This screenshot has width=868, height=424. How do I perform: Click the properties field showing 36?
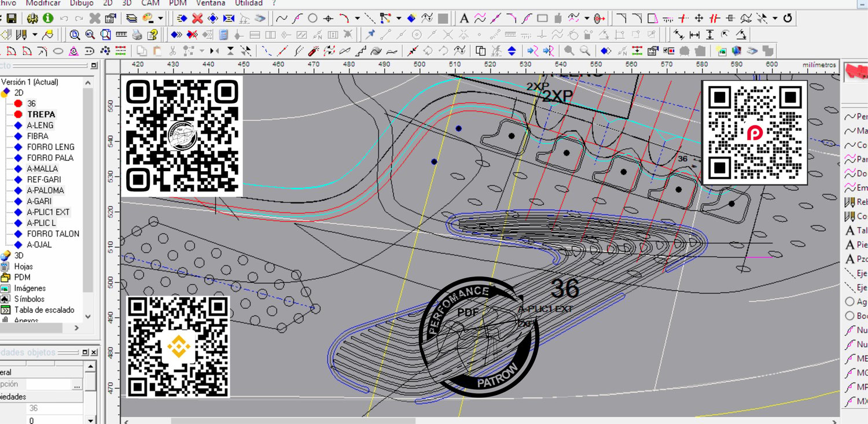click(x=54, y=408)
